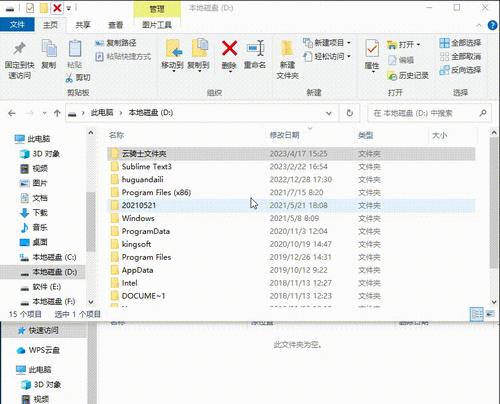Click the refresh icon beside address bar
Viewport: 500px width, 404px height.
pos(350,113)
